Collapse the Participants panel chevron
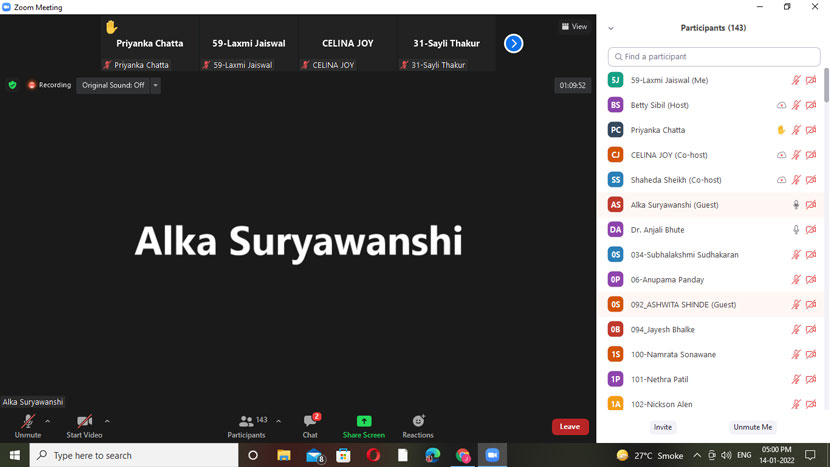The image size is (830, 467). [x=611, y=28]
